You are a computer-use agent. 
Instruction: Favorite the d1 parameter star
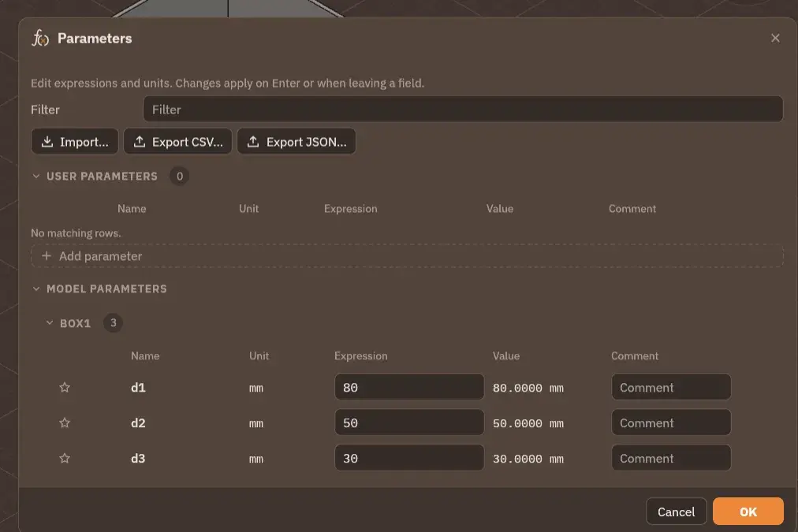[65, 388]
